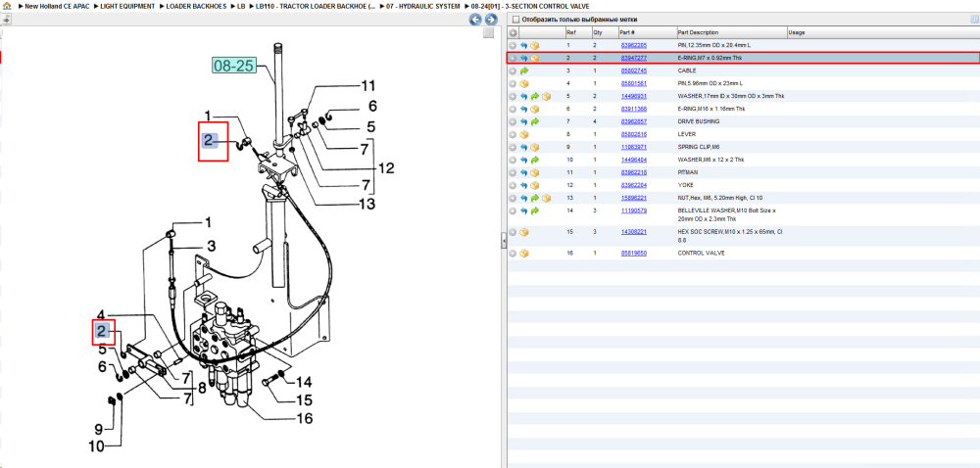Screen dimensions: 980x468
Task: Open part number 14308221 link
Action: tap(633, 232)
